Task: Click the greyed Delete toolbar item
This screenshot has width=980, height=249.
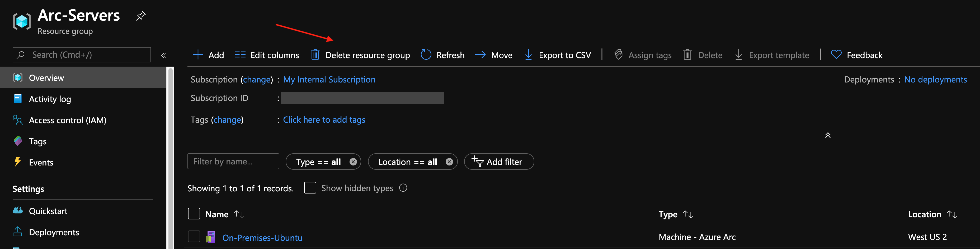Action: coord(703,55)
